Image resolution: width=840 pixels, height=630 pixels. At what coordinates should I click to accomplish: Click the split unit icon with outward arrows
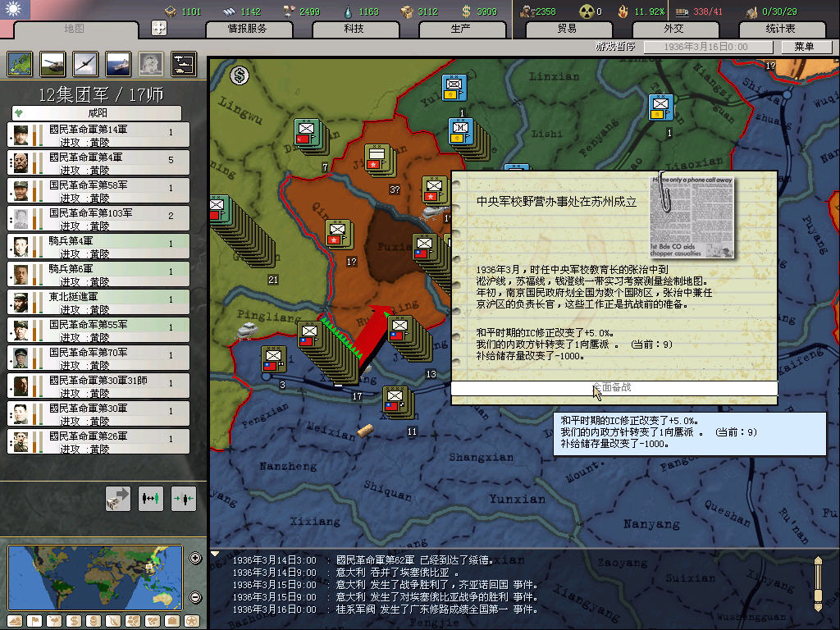coord(151,499)
